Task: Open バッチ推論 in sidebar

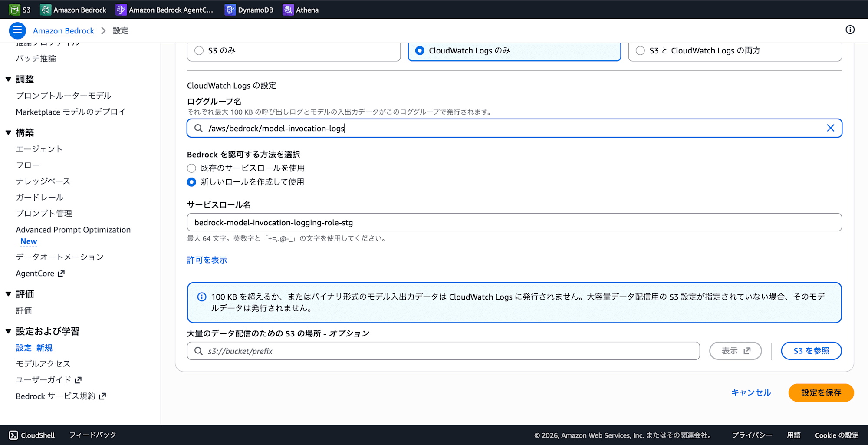Action: [x=36, y=58]
